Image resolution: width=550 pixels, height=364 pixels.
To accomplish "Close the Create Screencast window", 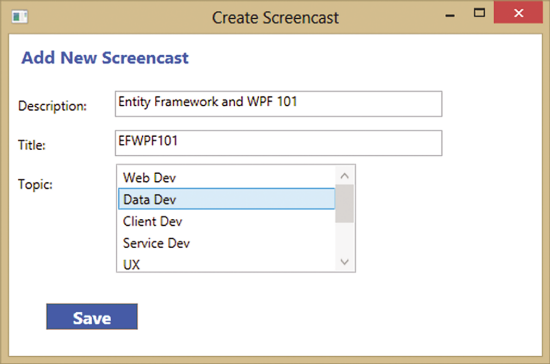I will (x=518, y=13).
